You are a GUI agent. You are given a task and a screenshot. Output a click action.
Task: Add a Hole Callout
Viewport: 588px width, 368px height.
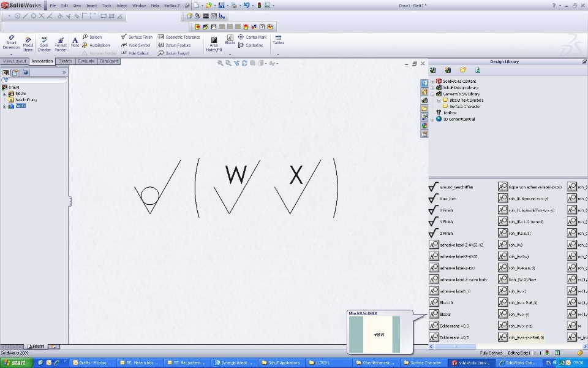click(135, 53)
